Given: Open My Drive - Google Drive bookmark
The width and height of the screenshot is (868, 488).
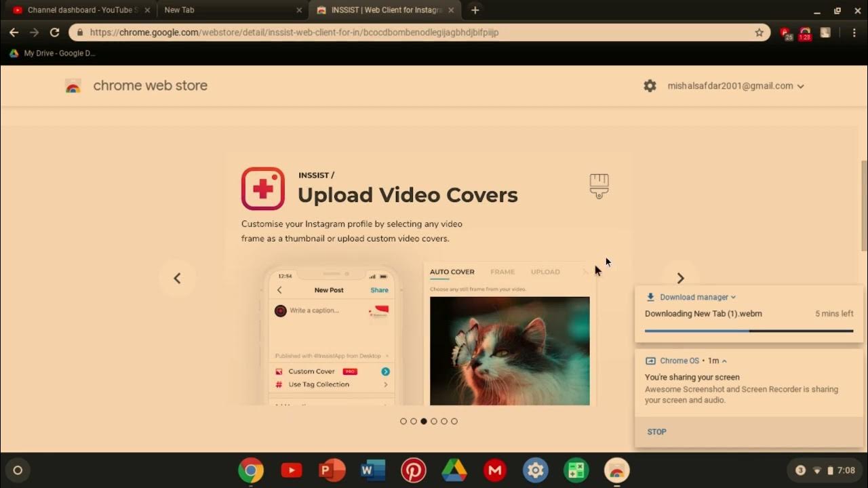Looking at the screenshot, I should click(x=53, y=54).
